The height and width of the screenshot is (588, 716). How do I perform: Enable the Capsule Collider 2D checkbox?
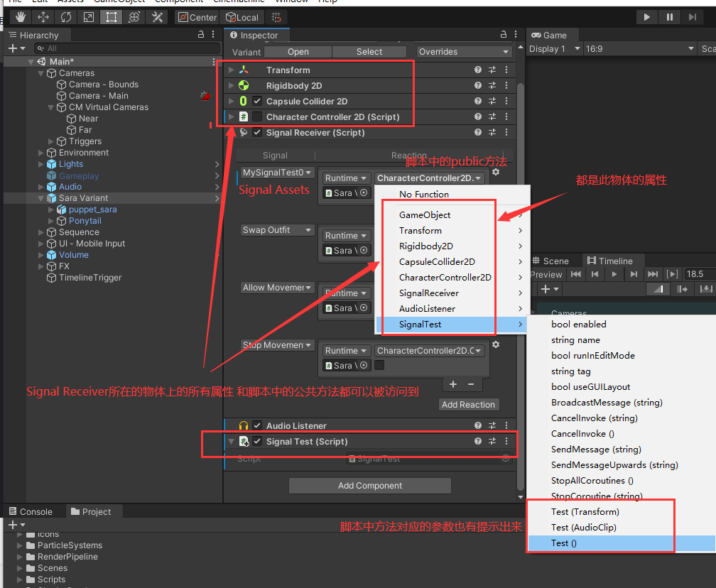pos(257,102)
